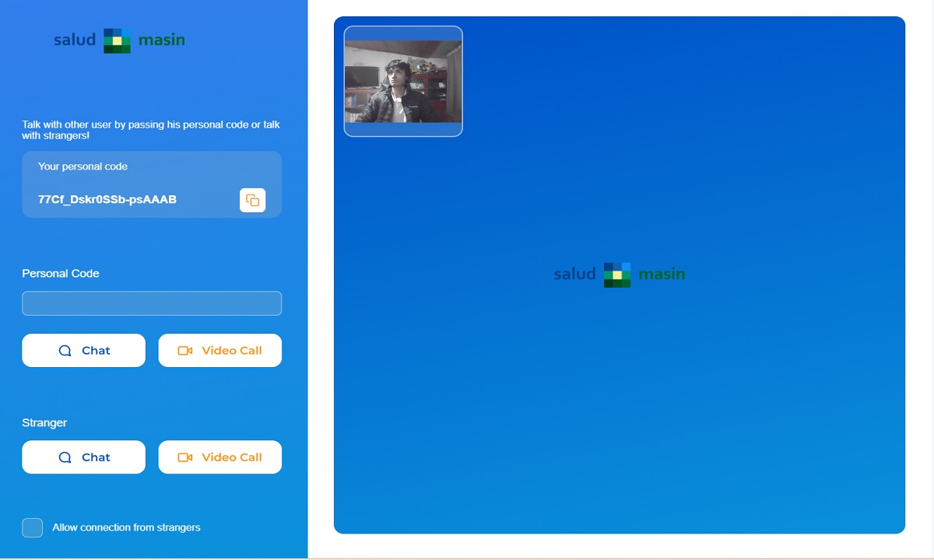Copy your personal code with copy icon

point(252,200)
